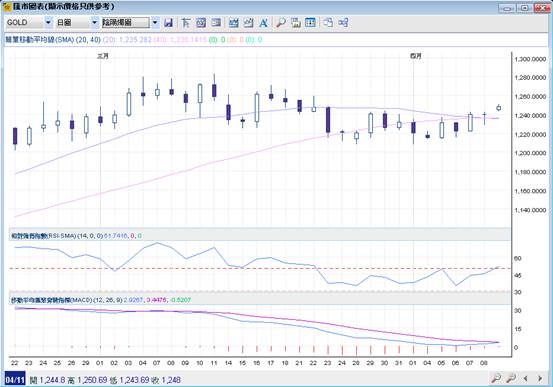Viewport: 553px width, 387px height.
Task: Select the crosshair/line drawing tool next to the save icon
Action: (x=186, y=23)
